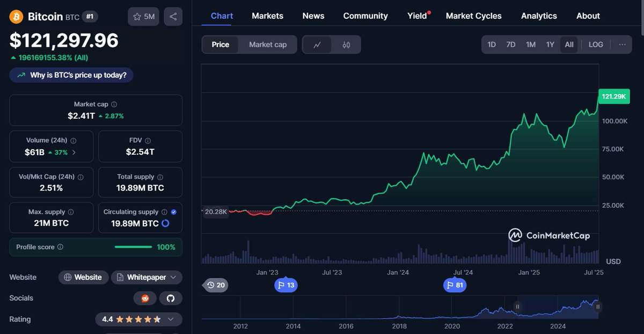This screenshot has height=334, width=644.
Task: Click the 19.89M BTC total supply value
Action: [x=140, y=188]
